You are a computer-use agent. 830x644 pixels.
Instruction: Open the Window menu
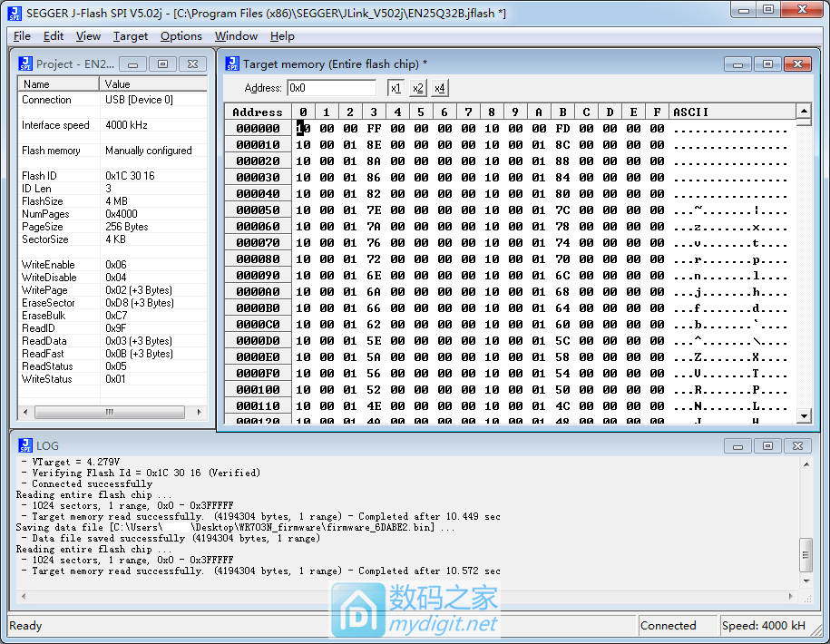(236, 36)
